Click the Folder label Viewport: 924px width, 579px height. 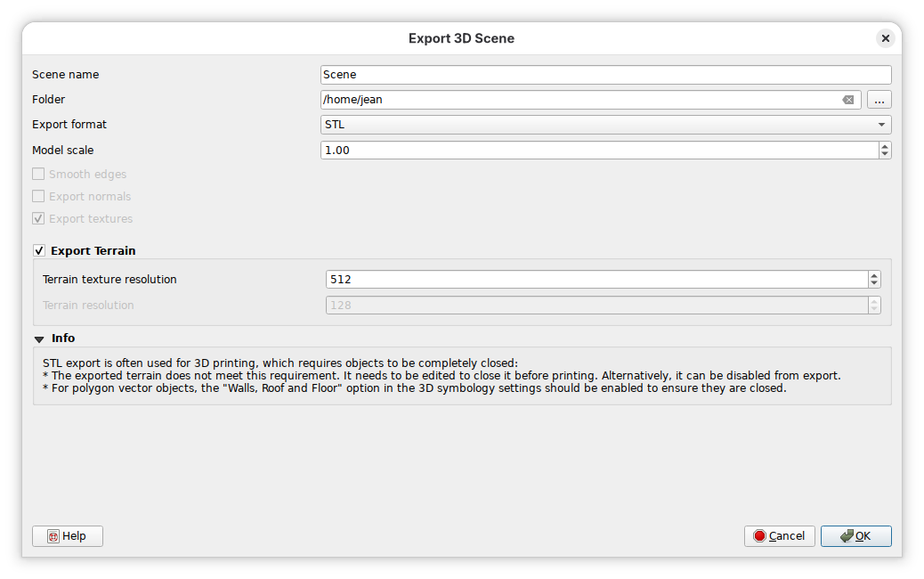pos(48,100)
